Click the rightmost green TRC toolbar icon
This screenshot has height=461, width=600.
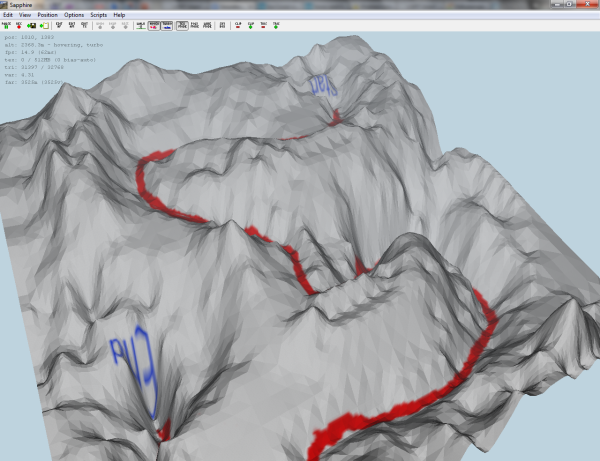point(276,26)
